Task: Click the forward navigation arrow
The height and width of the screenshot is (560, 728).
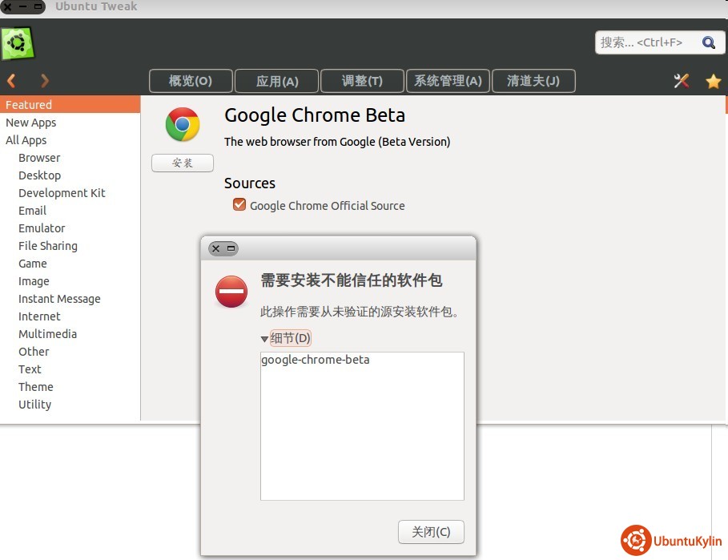Action: 45,80
